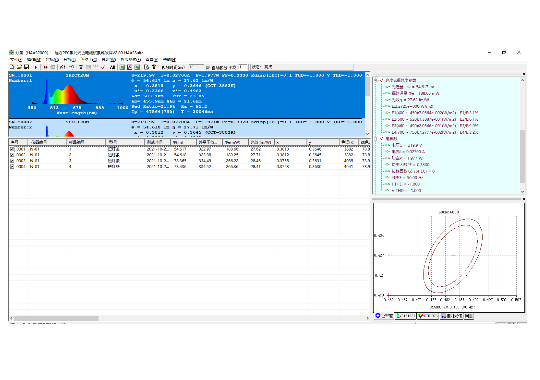Click the integration time input field in the toolbar
Viewport: 540px width, 380px height.
pos(197,67)
